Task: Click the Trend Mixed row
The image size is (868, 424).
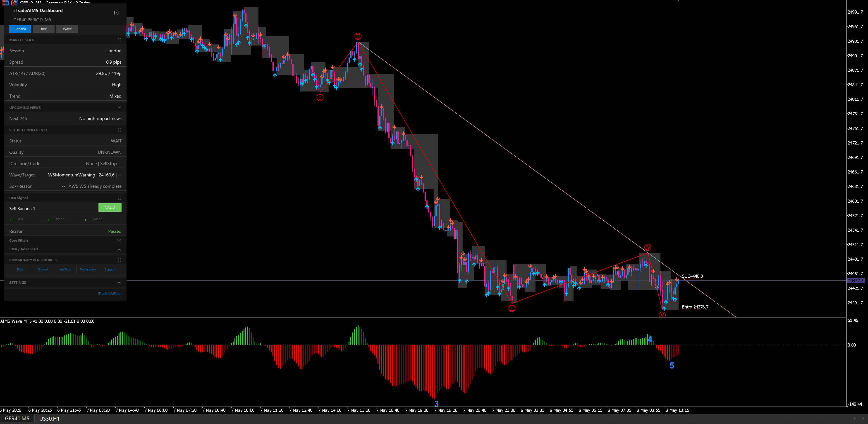Action: pos(65,96)
